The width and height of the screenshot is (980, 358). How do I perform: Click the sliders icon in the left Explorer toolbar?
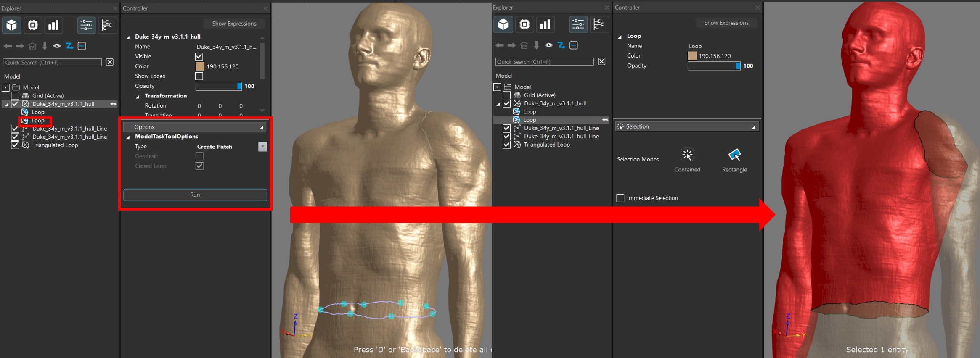tap(86, 25)
